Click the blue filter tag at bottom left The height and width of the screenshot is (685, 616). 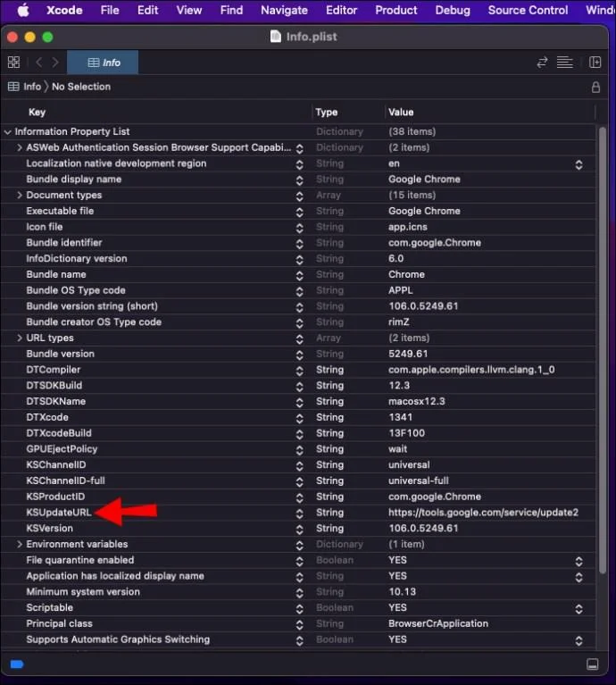pyautogui.click(x=17, y=664)
